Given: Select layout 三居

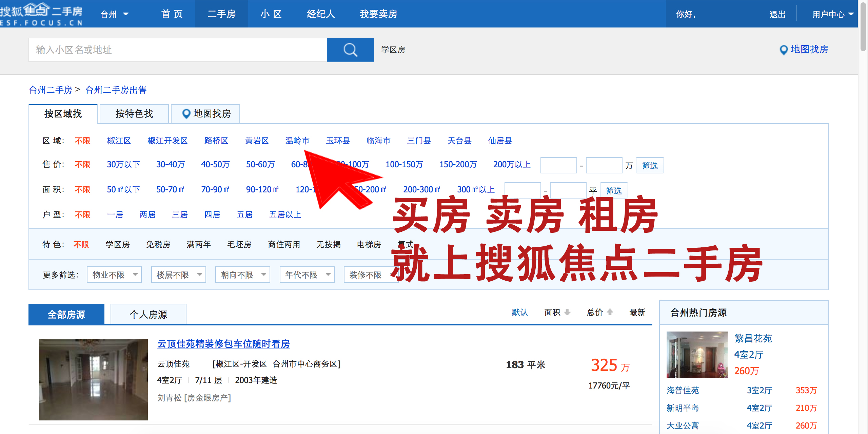Looking at the screenshot, I should (180, 214).
